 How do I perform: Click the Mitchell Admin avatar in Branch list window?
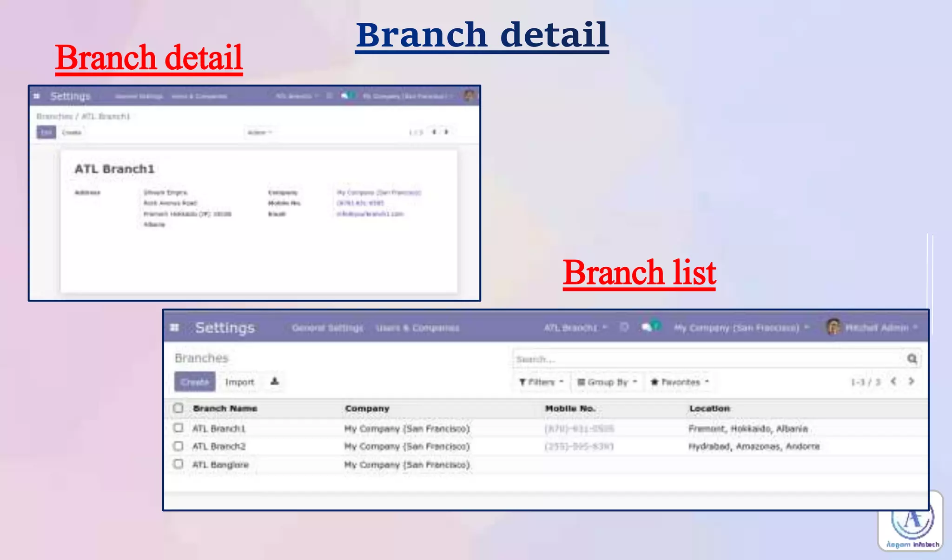(x=833, y=327)
